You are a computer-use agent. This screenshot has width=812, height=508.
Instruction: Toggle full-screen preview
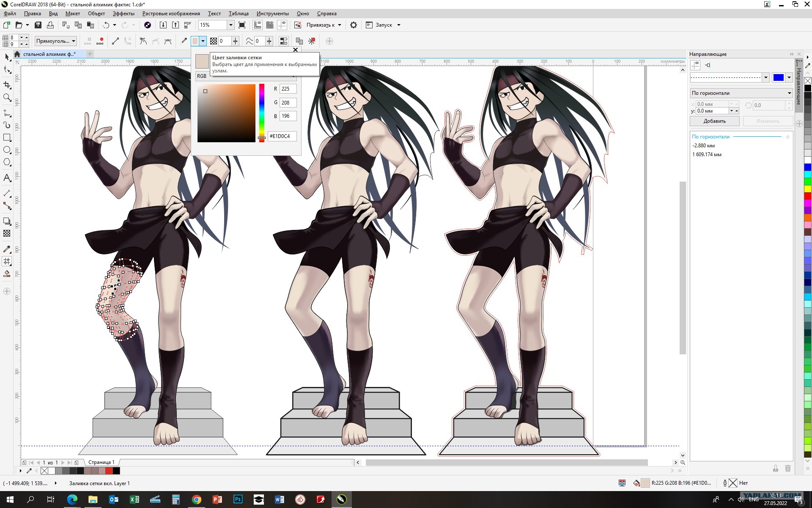click(x=242, y=25)
